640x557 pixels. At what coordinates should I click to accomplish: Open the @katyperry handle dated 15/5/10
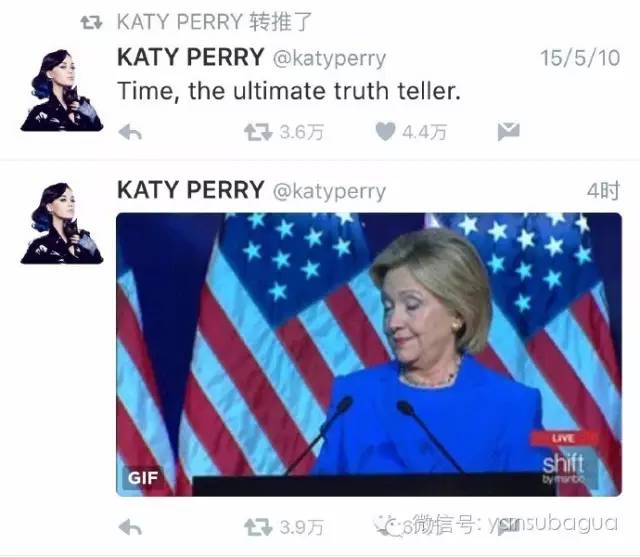pyautogui.click(x=329, y=58)
